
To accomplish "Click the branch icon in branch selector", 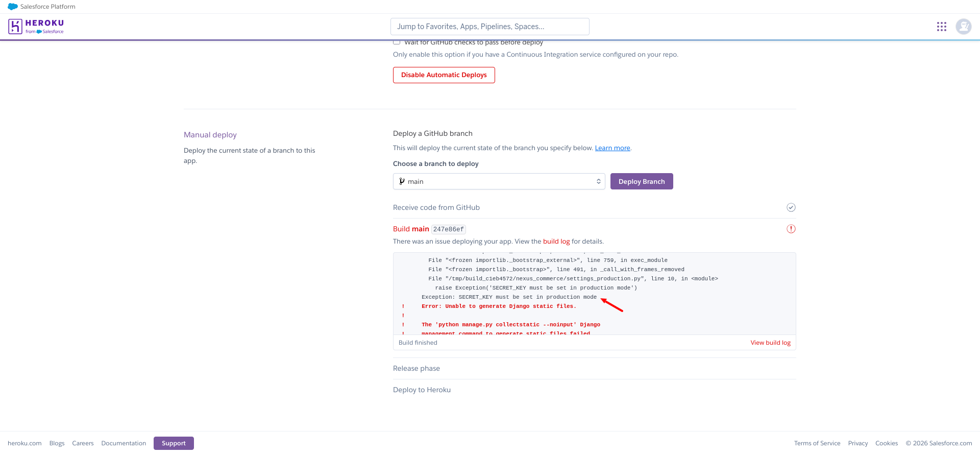I will pos(402,181).
